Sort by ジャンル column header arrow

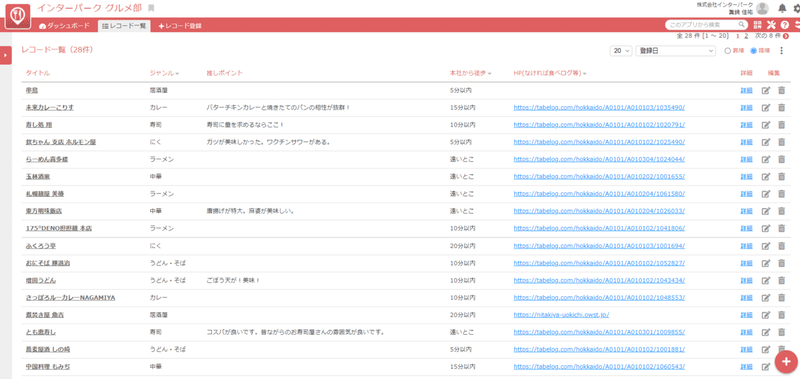pyautogui.click(x=177, y=73)
